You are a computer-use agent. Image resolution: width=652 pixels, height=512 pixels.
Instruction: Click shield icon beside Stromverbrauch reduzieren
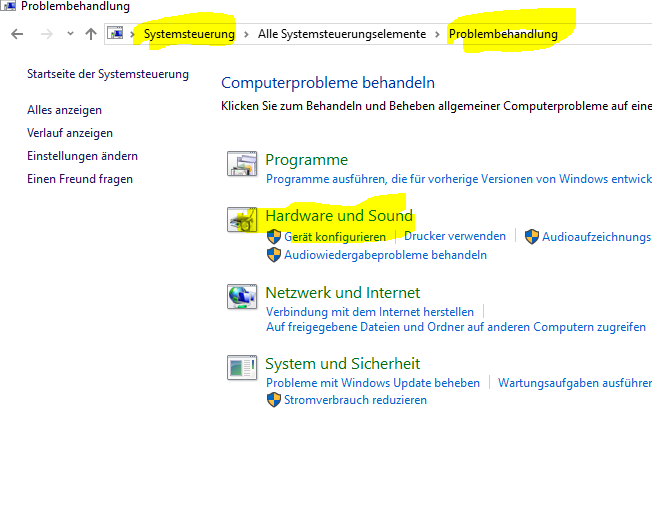[274, 400]
